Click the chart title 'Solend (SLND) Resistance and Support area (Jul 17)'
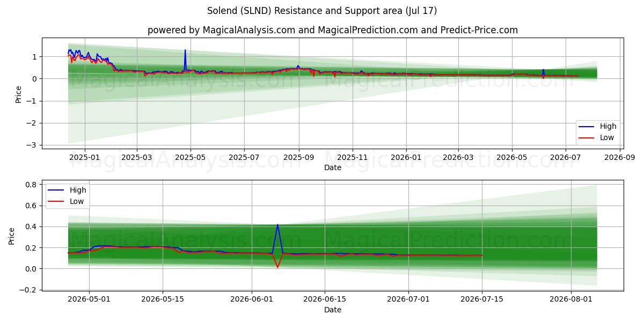Image resolution: width=644 pixels, height=322 pixels. coord(322,11)
